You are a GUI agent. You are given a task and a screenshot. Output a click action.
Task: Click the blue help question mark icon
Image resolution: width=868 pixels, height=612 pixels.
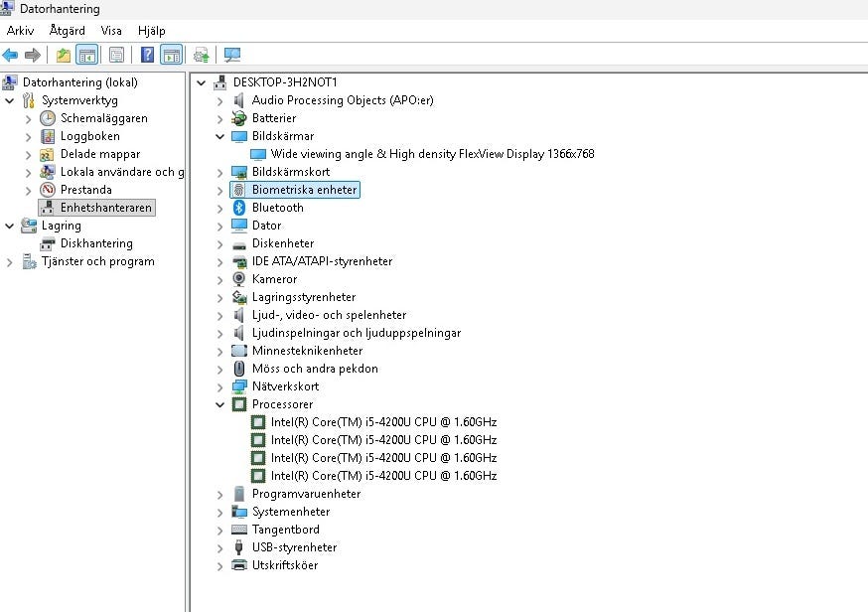tap(147, 55)
